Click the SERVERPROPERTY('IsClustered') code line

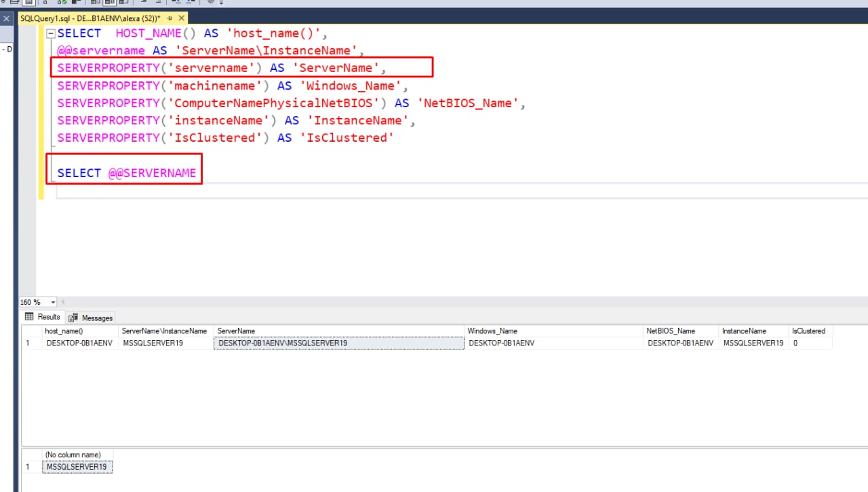(x=226, y=138)
